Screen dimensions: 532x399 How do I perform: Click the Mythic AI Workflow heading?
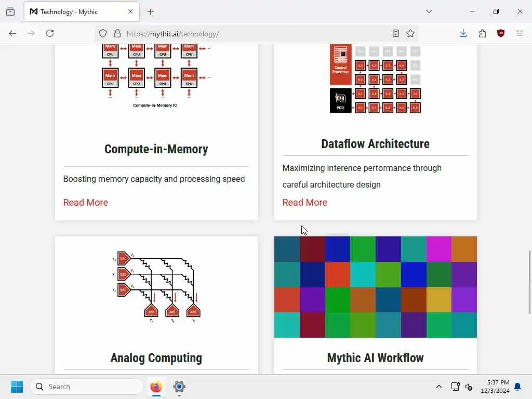tap(375, 358)
